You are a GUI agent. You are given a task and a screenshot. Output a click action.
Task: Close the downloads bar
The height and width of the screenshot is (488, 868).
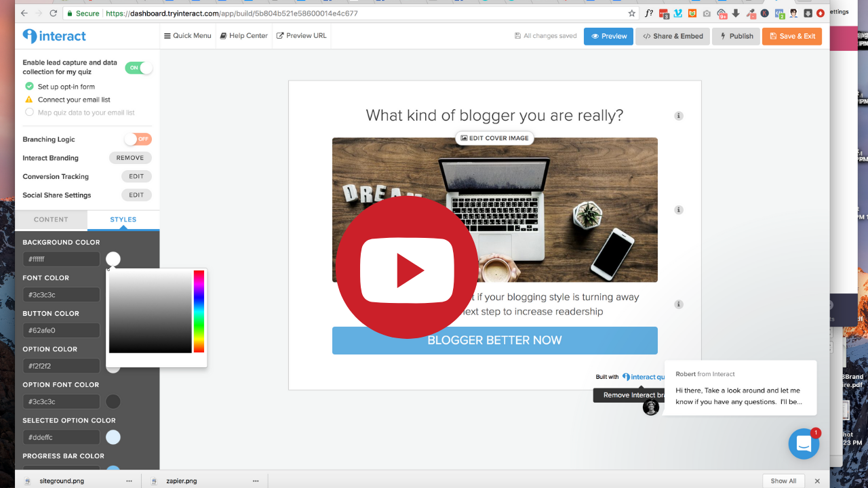coord(817,481)
